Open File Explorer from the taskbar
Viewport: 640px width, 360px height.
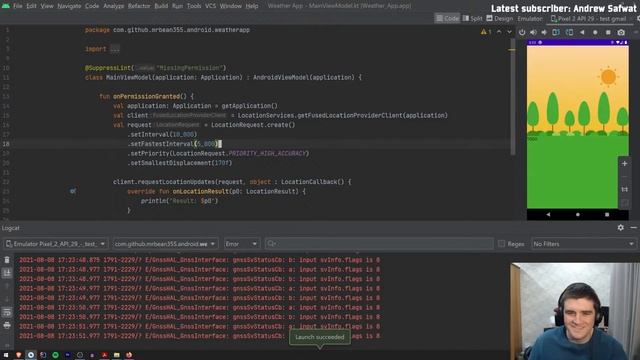coord(117,355)
